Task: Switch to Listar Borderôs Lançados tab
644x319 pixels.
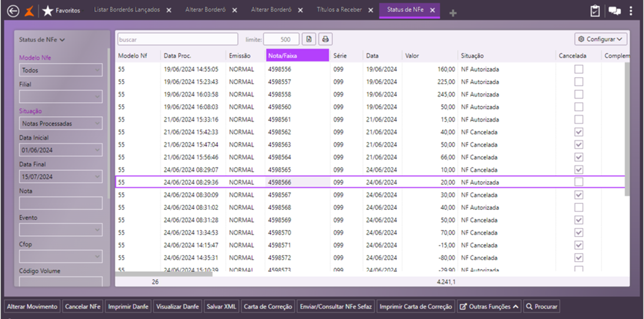Action: 127,10
